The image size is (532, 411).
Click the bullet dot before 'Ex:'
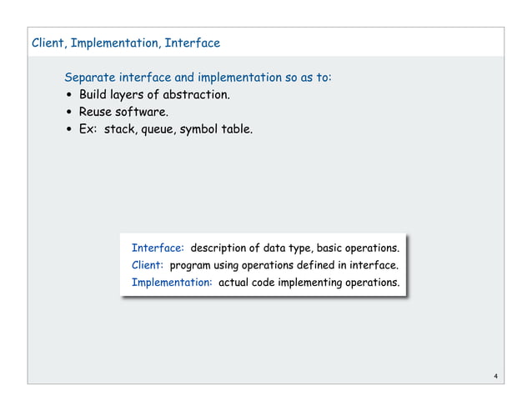point(69,129)
